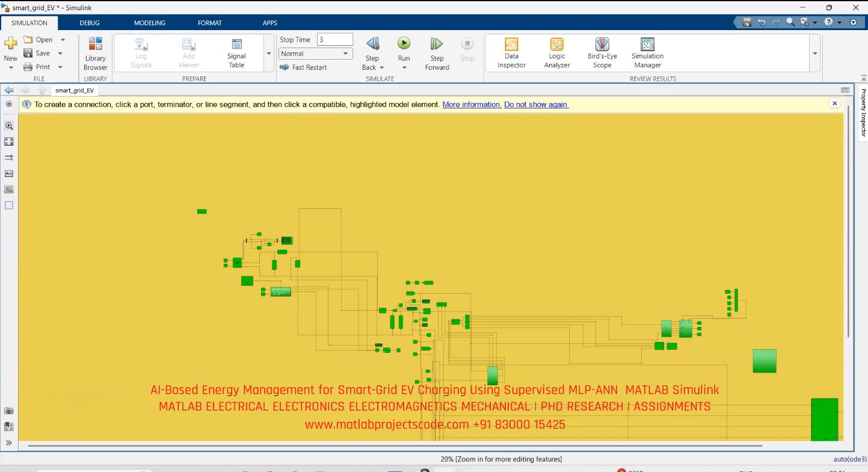
Task: Click the canvas horizontal scrollbar
Action: 395,446
